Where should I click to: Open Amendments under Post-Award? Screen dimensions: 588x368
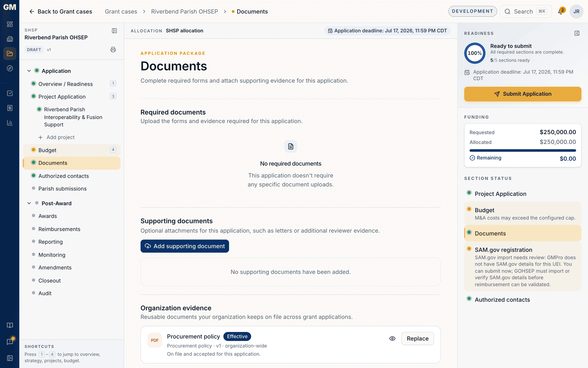point(72,268)
